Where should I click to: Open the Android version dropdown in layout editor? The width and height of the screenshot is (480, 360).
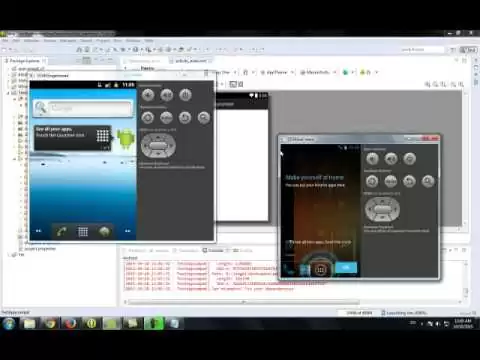click(x=368, y=72)
